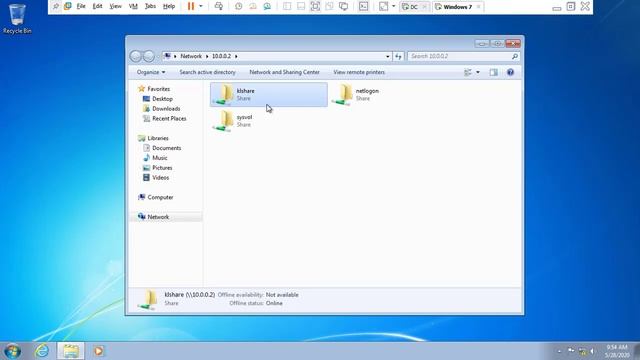The width and height of the screenshot is (640, 360).
Task: Open the Organize dropdown menu
Action: point(151,72)
